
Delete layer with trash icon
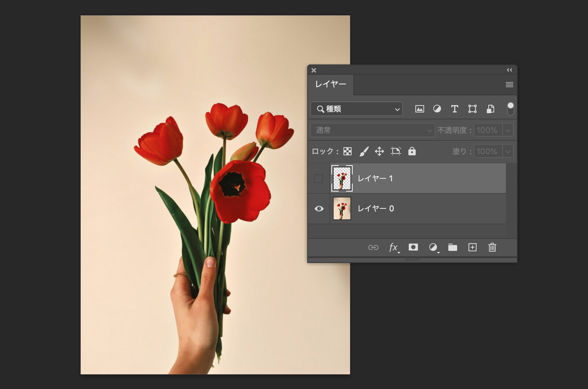[x=492, y=247]
